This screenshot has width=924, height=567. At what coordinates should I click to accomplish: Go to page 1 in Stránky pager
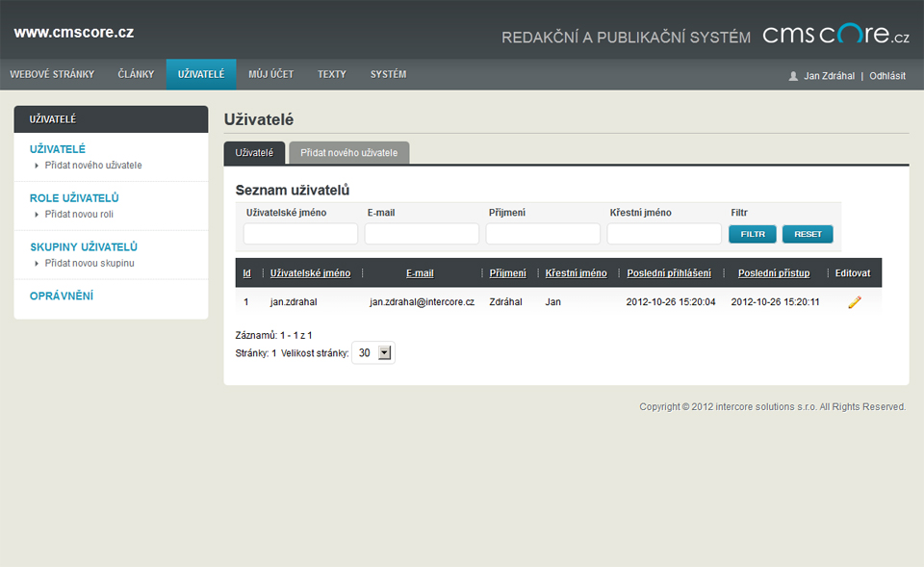[274, 353]
